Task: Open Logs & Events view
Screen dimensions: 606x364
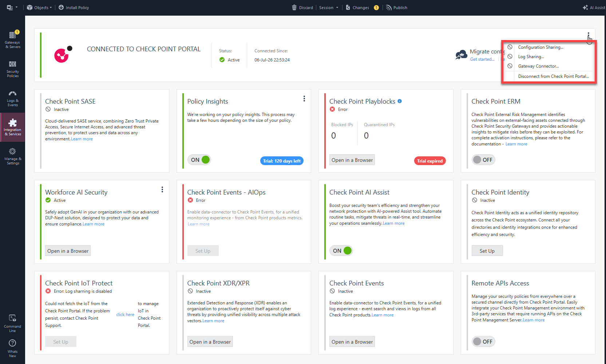Action: (x=12, y=98)
